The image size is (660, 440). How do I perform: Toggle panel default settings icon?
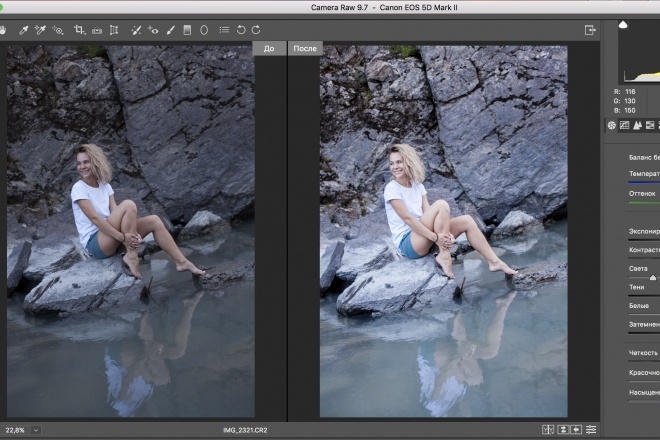(591, 429)
